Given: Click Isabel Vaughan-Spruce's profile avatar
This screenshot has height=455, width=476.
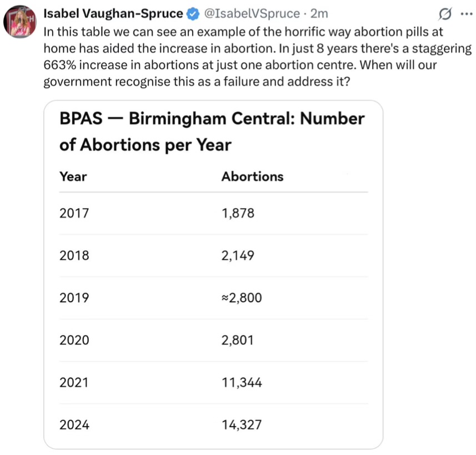Looking at the screenshot, I should pos(21,23).
